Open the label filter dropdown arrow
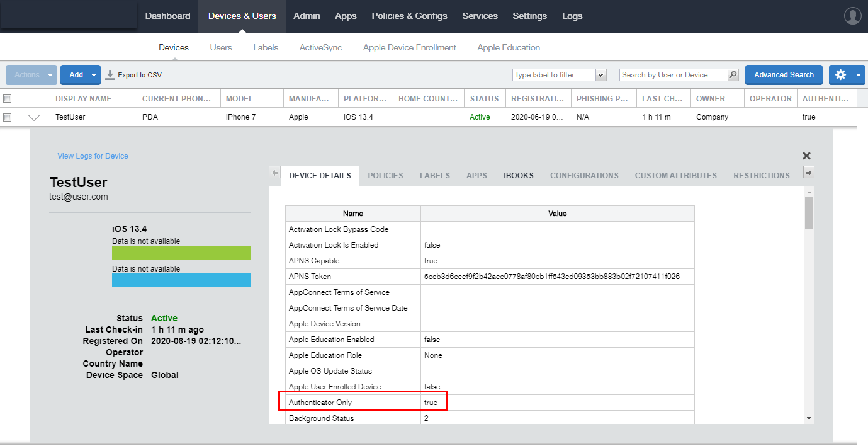 point(600,75)
